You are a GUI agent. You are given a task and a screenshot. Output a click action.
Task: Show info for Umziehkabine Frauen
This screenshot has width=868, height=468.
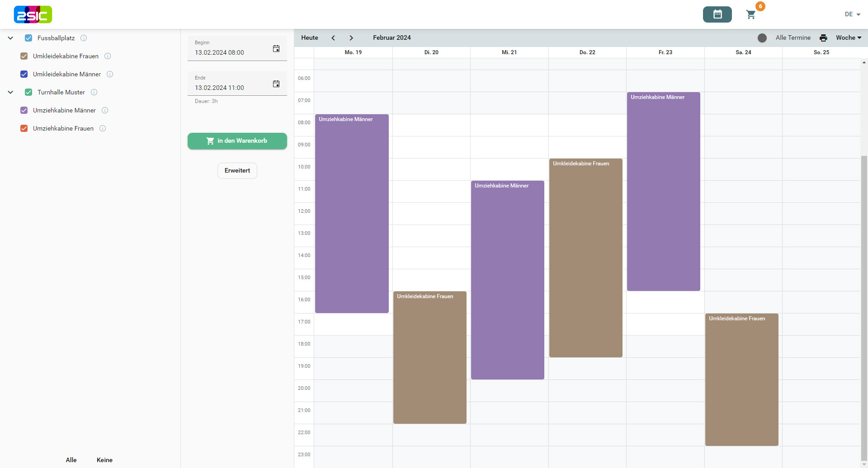coord(103,128)
